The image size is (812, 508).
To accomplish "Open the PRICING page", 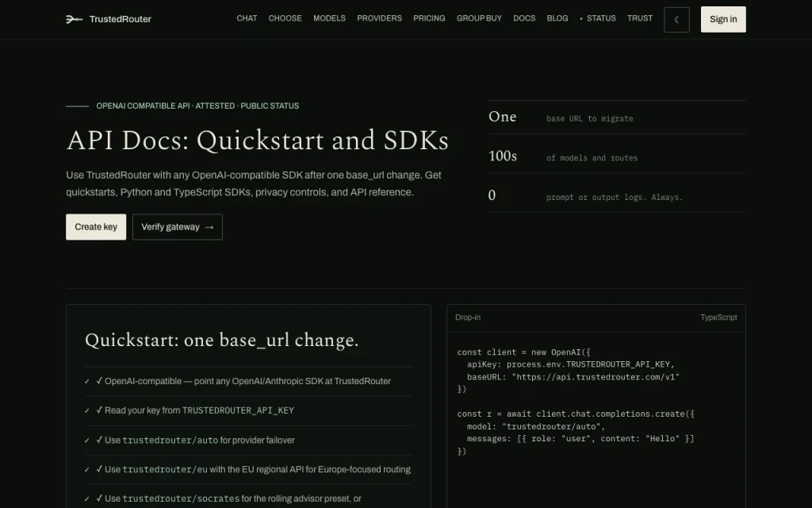I will [x=429, y=18].
